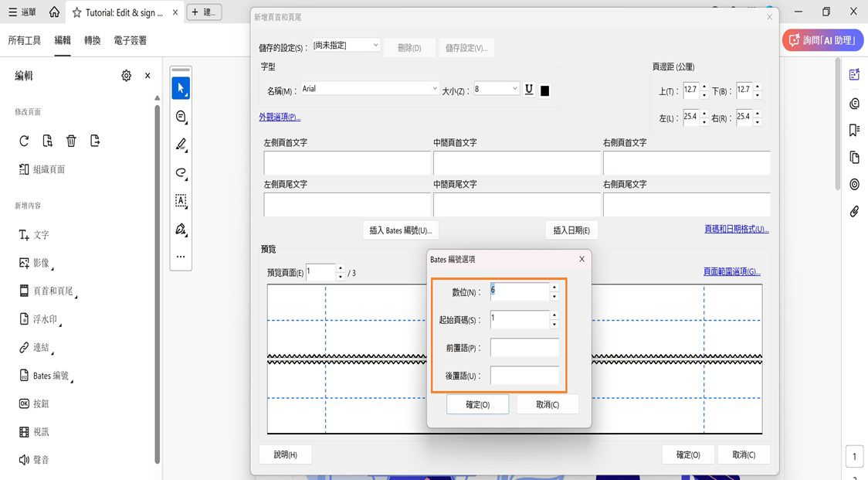Select the 聲音 sound tool
This screenshot has width=868, height=480.
34,459
